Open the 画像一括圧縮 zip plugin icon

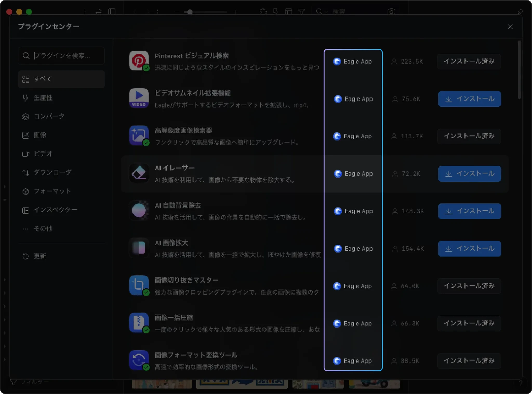tap(139, 323)
